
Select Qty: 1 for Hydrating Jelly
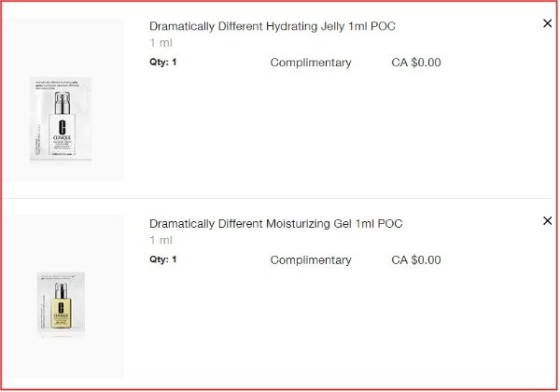(x=162, y=63)
